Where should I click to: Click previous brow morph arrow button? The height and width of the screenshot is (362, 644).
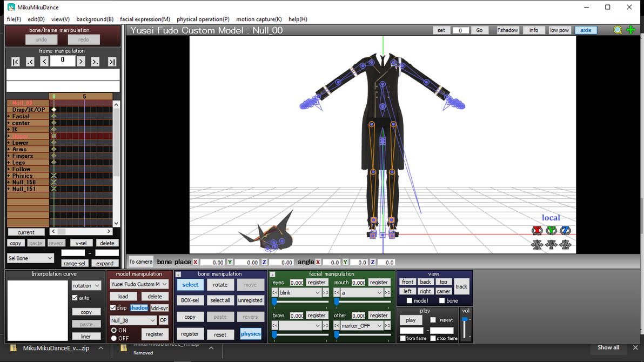275,325
